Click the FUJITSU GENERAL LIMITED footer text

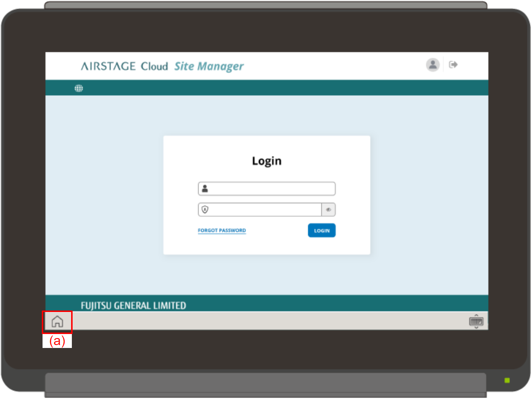pyautogui.click(x=133, y=305)
